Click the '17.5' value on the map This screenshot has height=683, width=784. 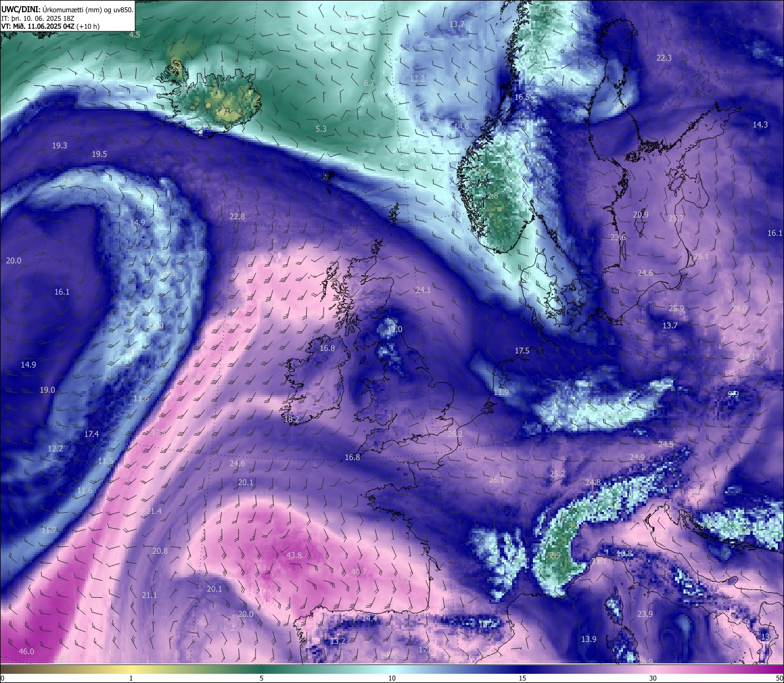click(522, 351)
